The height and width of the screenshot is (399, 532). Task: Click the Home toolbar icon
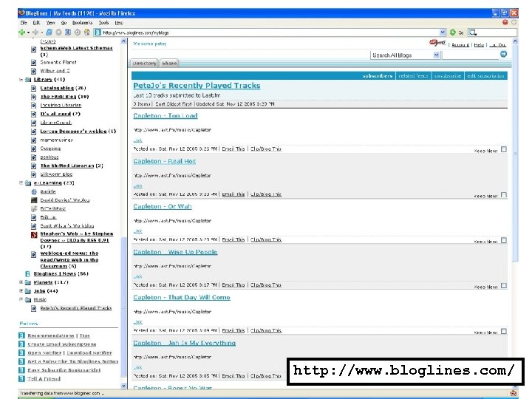pos(87,33)
